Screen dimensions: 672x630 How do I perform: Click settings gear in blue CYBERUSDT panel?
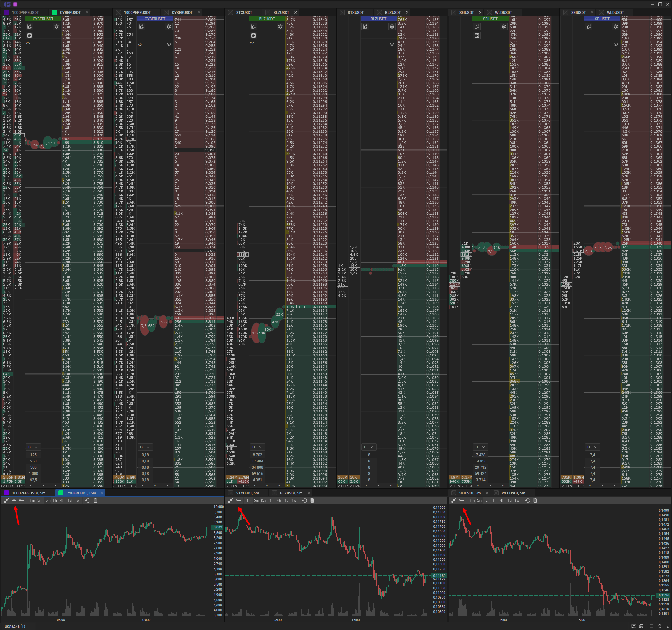tap(169, 26)
